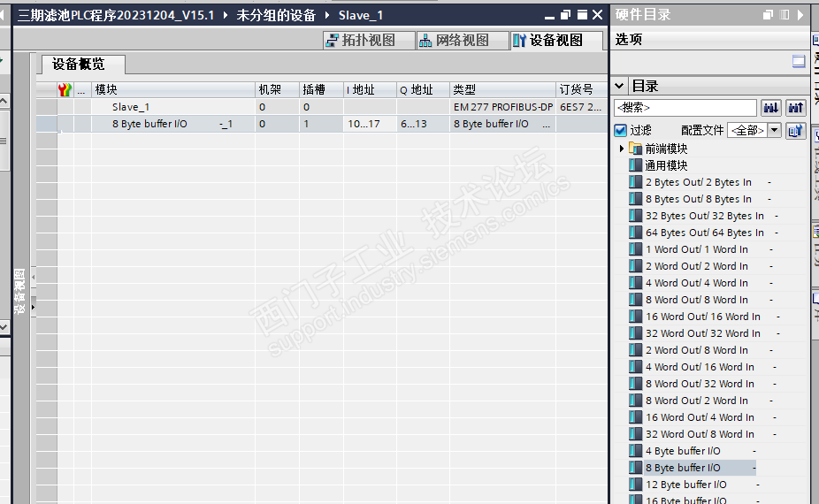Click the vertical 设备视图 side tab

pos(19,291)
